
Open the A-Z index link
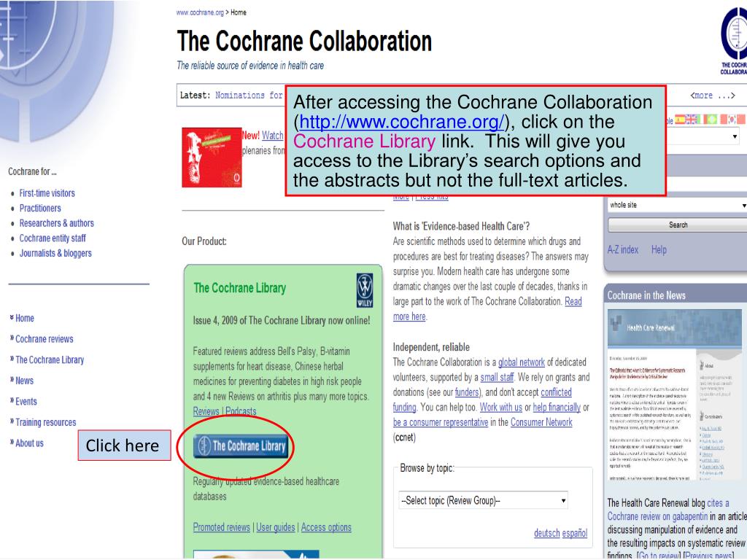[623, 249]
